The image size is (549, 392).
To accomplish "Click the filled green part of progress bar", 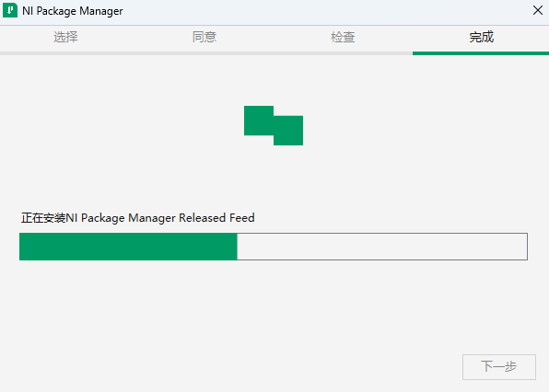I will 128,247.
